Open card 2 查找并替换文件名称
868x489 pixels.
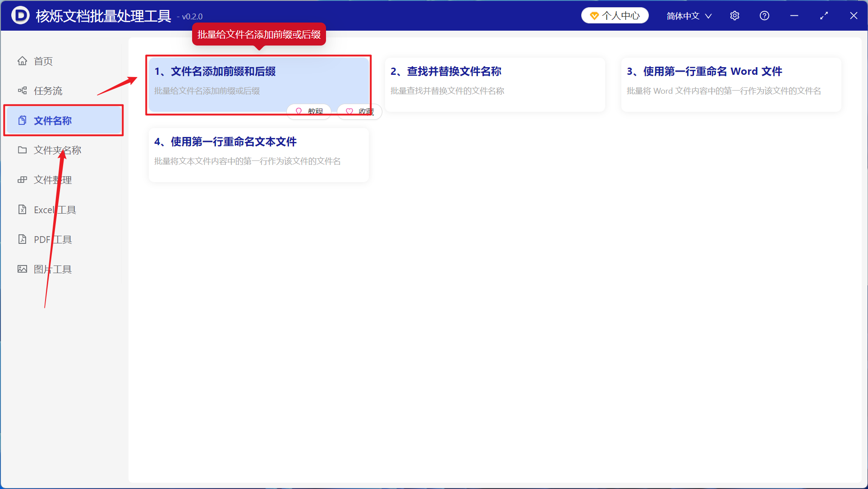(495, 85)
